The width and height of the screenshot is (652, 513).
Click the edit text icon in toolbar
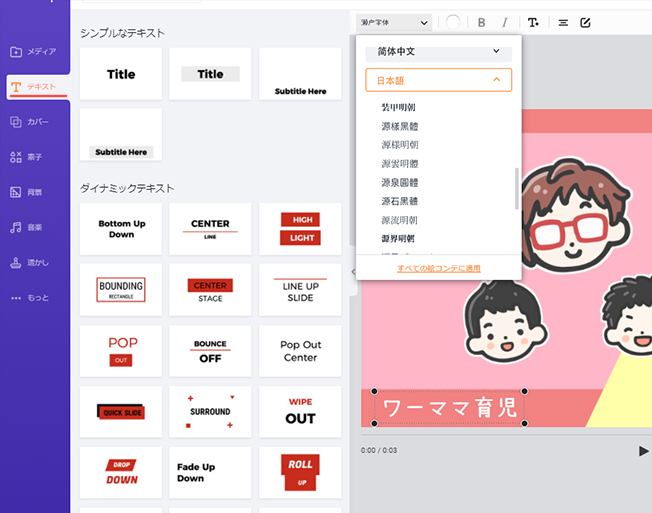coord(586,22)
